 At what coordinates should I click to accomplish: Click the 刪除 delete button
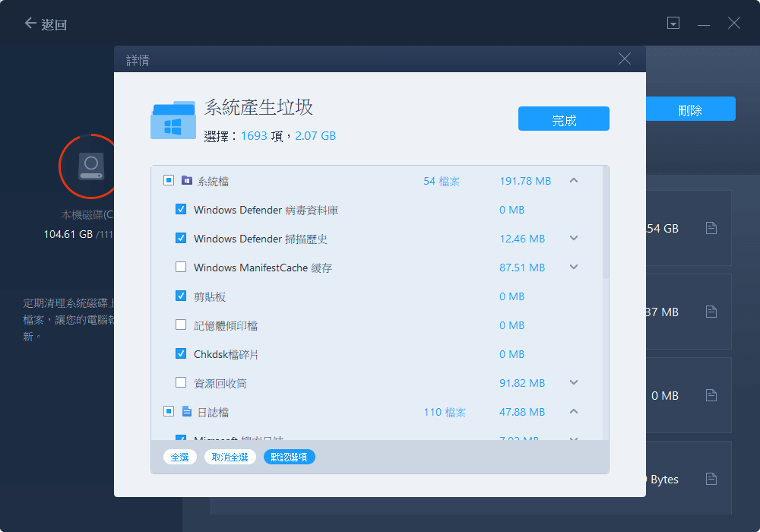(690, 109)
